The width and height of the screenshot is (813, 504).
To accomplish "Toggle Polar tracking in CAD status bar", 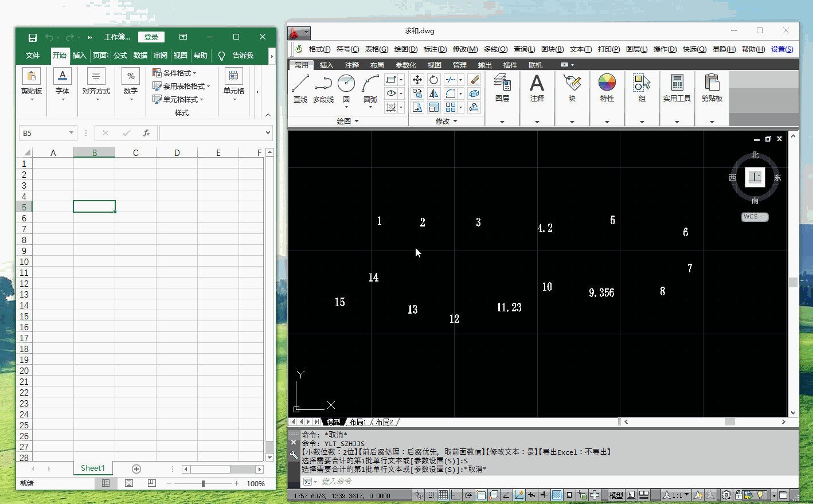I will tap(468, 495).
